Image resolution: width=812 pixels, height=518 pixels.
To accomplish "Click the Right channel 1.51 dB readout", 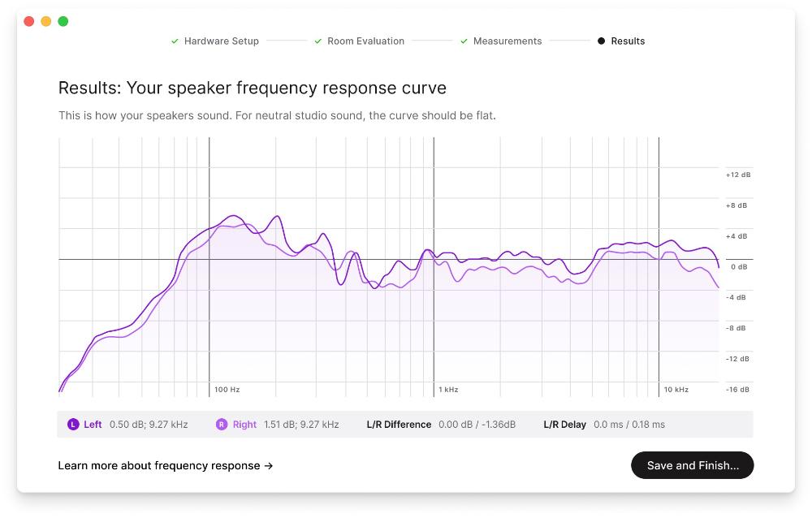I will (x=301, y=425).
